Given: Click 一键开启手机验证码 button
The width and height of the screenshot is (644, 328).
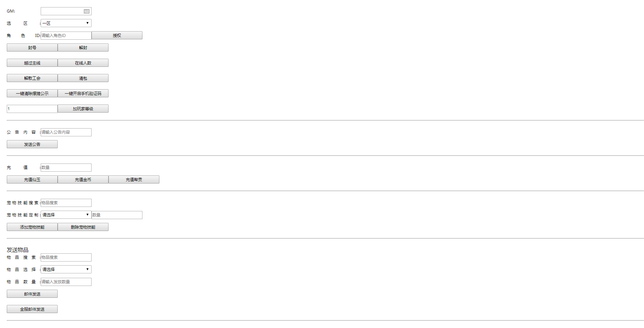Looking at the screenshot, I should click(x=83, y=93).
